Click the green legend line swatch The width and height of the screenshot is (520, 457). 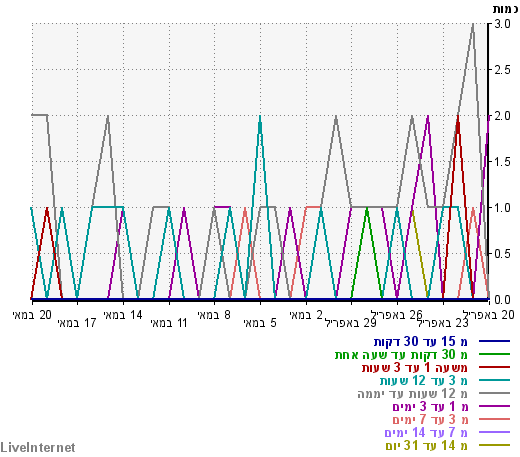point(494,354)
